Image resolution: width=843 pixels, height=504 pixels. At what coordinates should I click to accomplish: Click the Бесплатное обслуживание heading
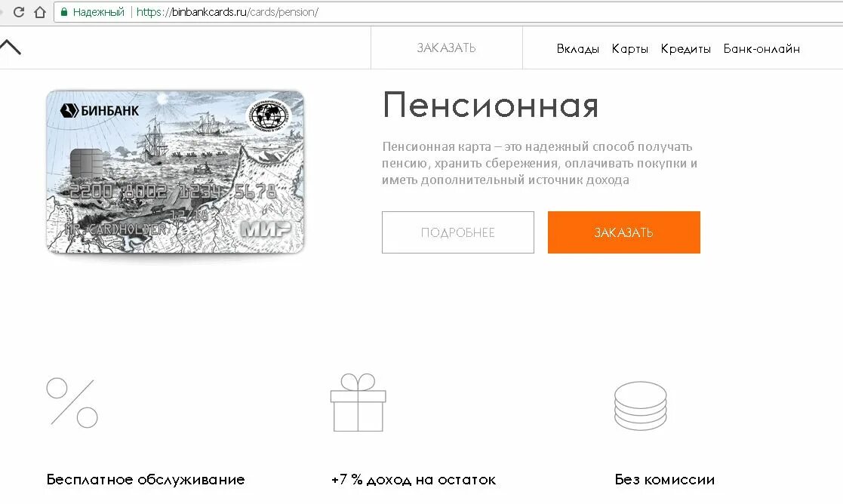146,480
